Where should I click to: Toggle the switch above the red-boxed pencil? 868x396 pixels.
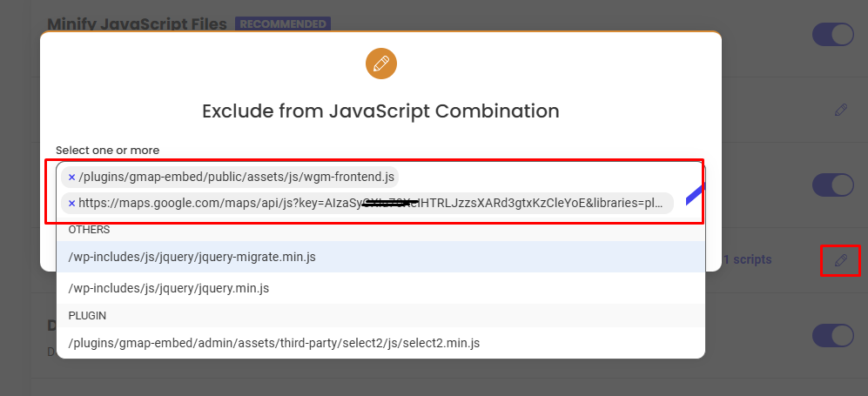[833, 185]
